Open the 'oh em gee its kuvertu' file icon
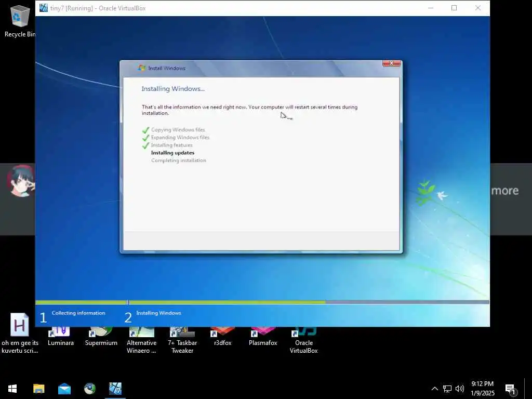Screen dimensions: 532x399 20,334
